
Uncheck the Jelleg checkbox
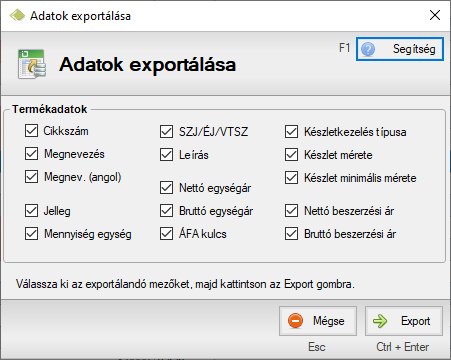point(31,211)
